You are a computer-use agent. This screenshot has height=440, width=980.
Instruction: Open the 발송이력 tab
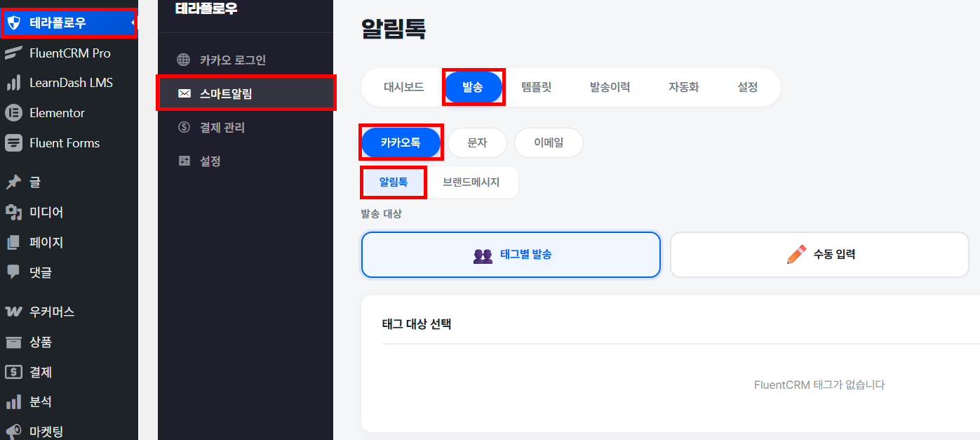coord(610,87)
